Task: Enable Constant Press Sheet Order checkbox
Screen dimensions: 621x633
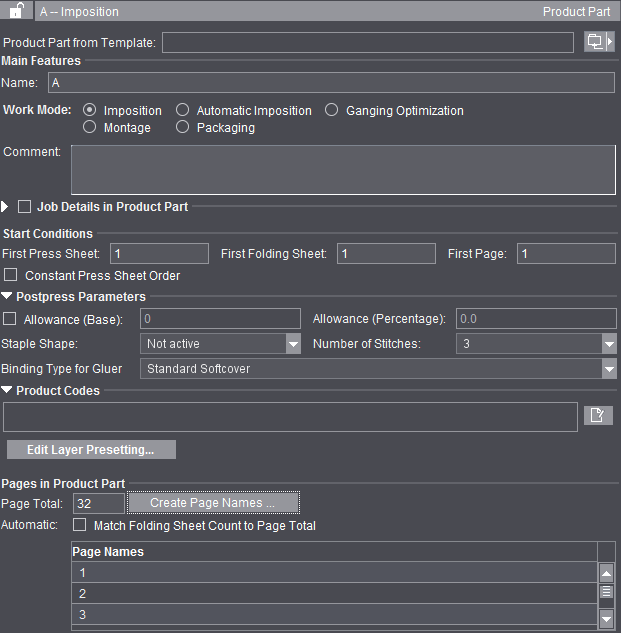Action: pos(12,275)
